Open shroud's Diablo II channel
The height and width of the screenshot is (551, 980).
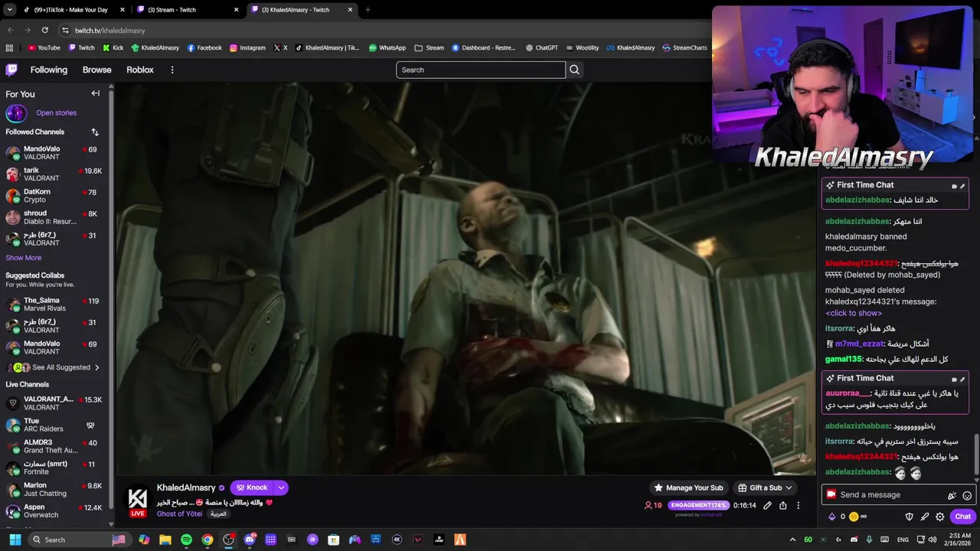54,217
